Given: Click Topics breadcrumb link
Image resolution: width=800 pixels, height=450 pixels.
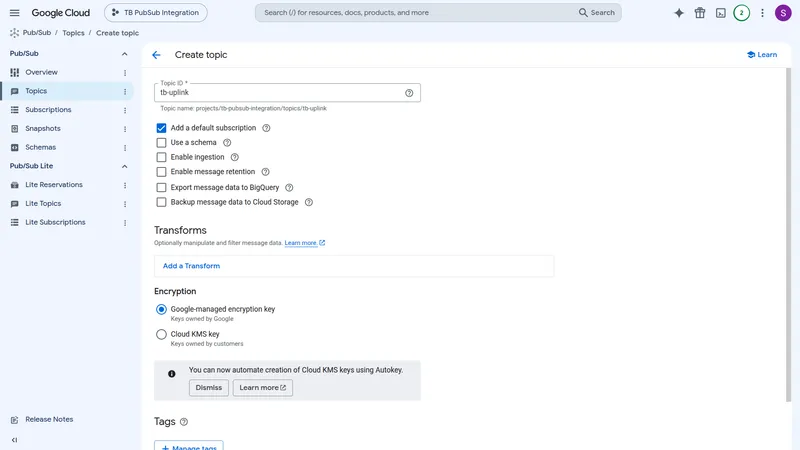Looking at the screenshot, I should (x=73, y=33).
